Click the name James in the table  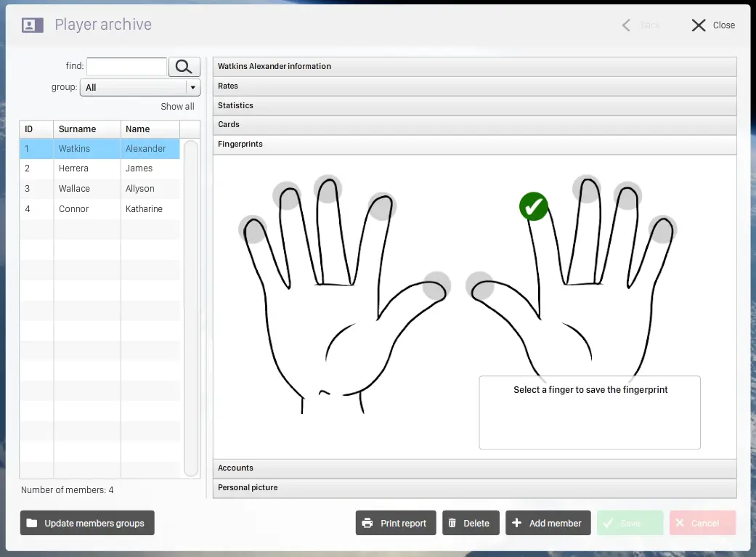click(139, 168)
